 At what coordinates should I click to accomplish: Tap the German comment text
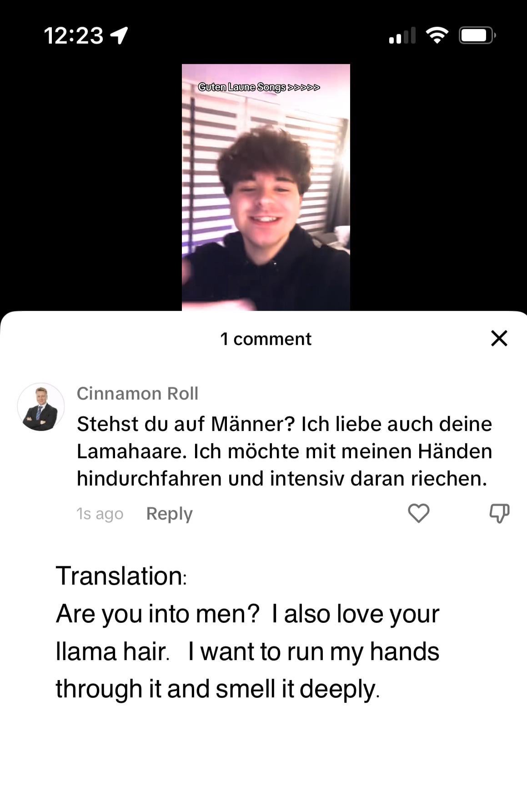point(284,451)
